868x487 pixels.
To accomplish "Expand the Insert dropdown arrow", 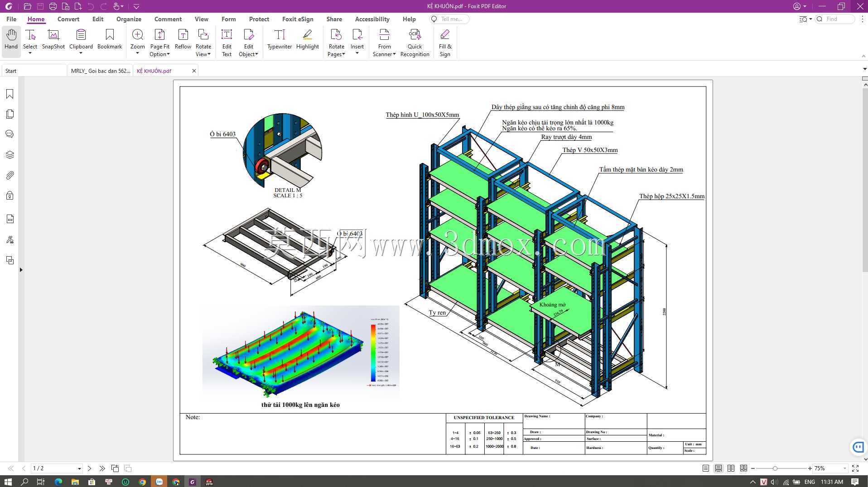I will 357,53.
